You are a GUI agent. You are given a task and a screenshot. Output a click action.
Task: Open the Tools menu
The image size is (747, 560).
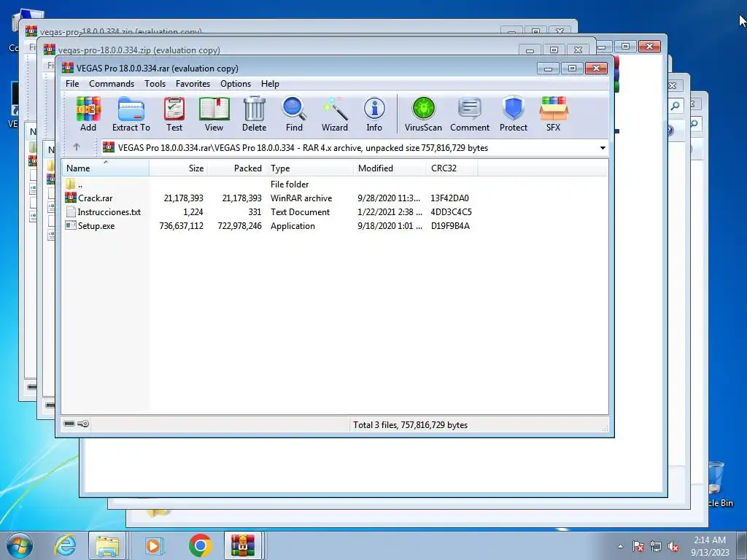click(155, 84)
